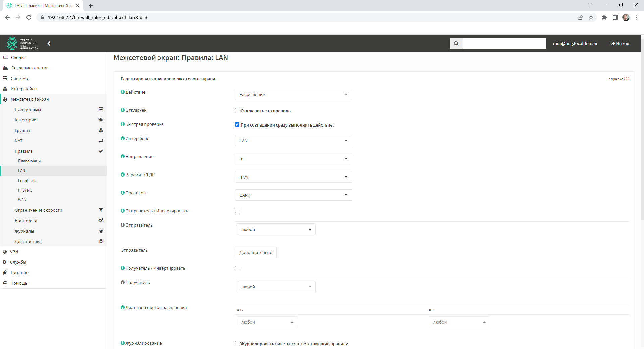
Task: Open the browser extensions puzzle icon
Action: (604, 17)
